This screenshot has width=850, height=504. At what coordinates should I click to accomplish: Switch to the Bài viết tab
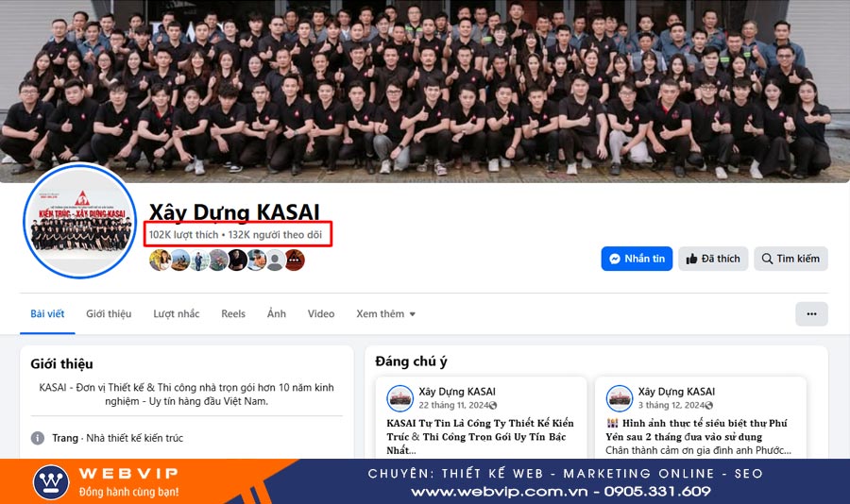(x=47, y=313)
